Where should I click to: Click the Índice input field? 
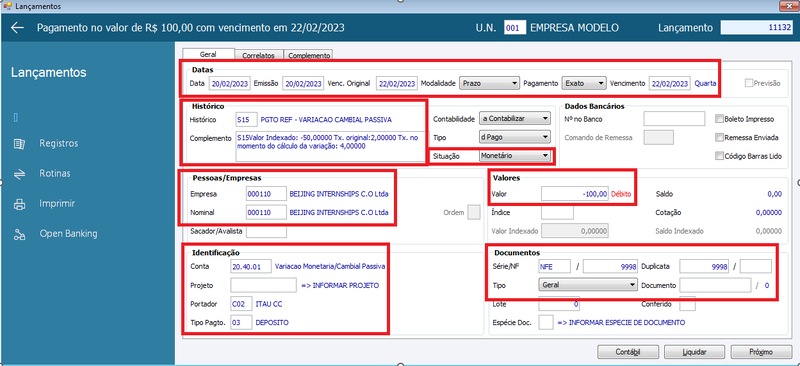click(x=557, y=212)
